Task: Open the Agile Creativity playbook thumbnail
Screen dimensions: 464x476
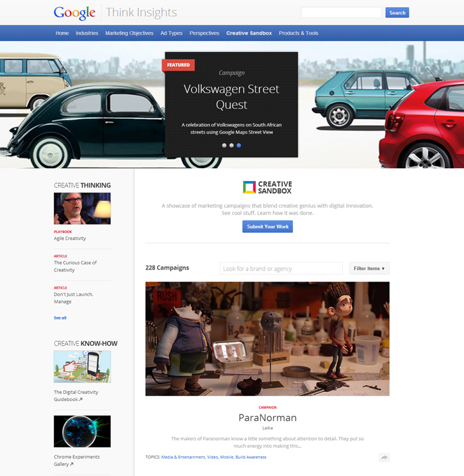Action: click(x=82, y=208)
